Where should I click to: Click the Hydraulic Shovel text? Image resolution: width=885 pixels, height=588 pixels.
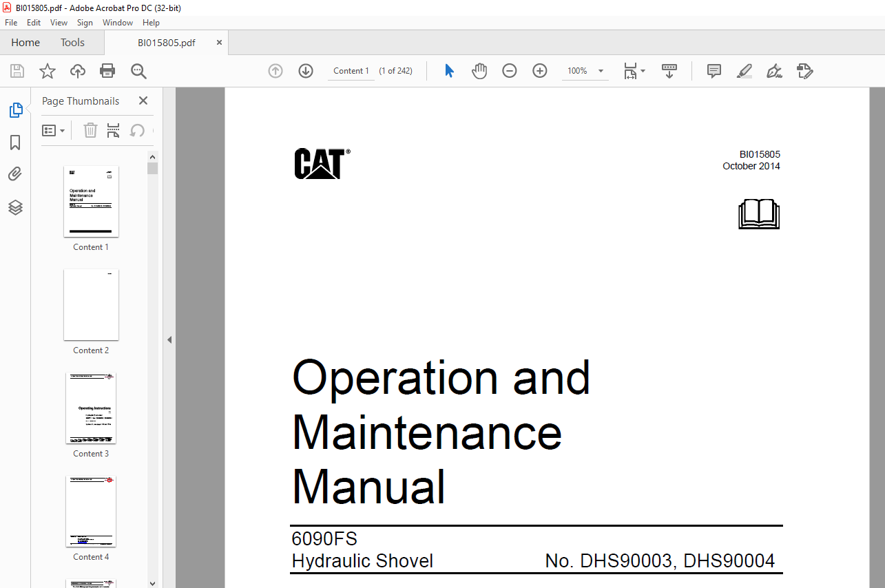pyautogui.click(x=362, y=561)
